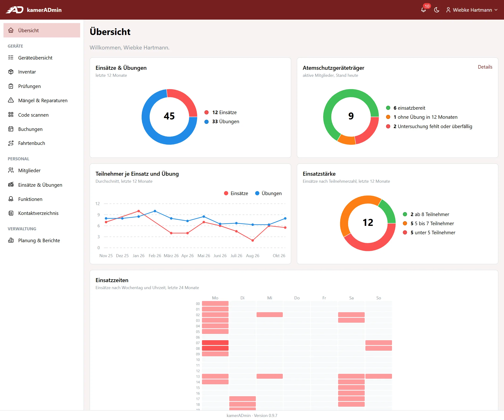The width and height of the screenshot is (504, 420).
Task: Click the dark red Monday 07 heatmap cell
Action: click(215, 343)
